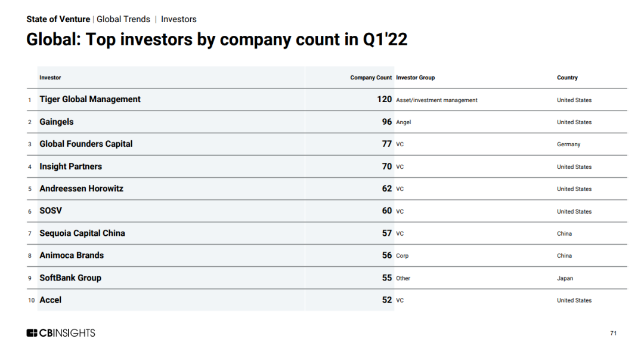Click page number 71

pyautogui.click(x=614, y=333)
